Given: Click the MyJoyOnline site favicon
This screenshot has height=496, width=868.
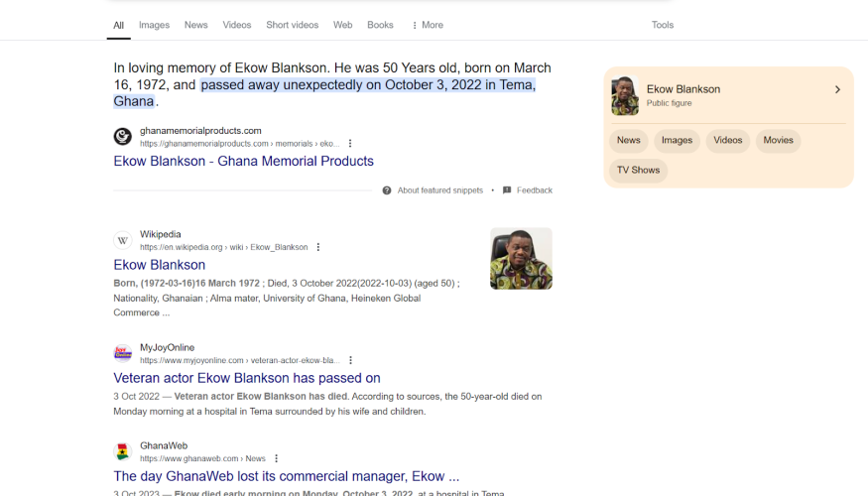Looking at the screenshot, I should [x=123, y=353].
